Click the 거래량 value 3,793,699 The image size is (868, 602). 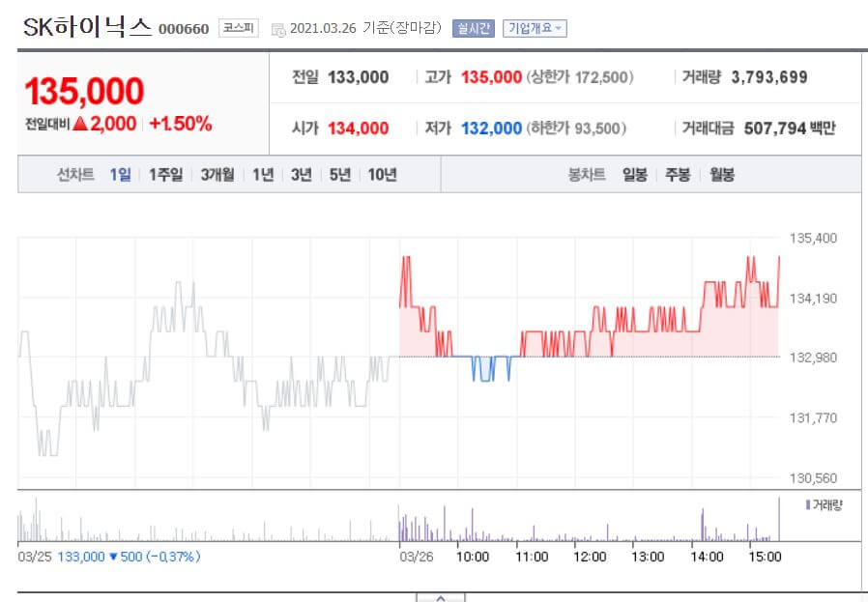click(768, 77)
